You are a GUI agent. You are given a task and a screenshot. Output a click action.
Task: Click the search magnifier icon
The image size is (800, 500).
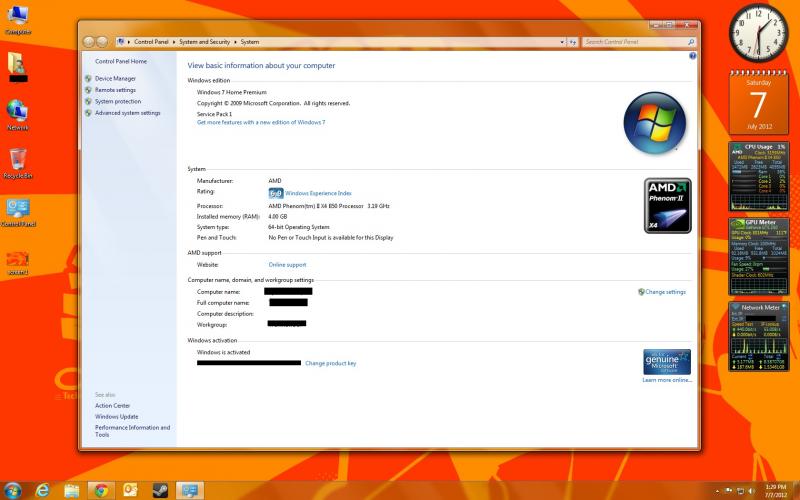pos(691,42)
